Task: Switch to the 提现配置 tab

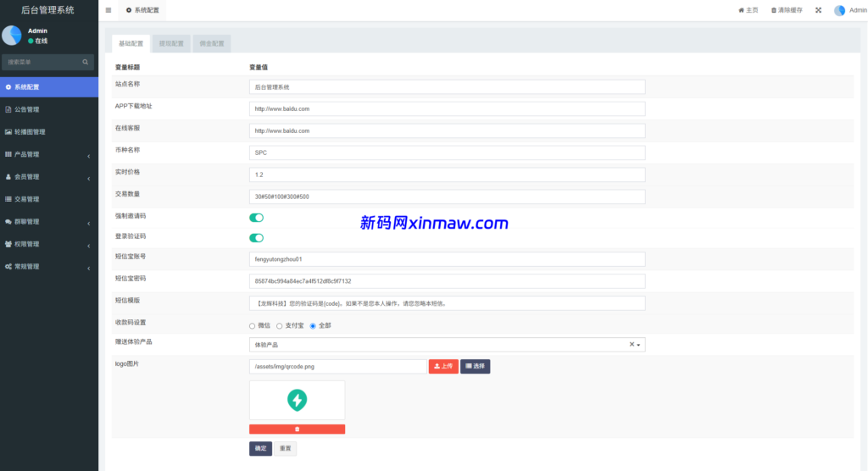Action: [171, 44]
